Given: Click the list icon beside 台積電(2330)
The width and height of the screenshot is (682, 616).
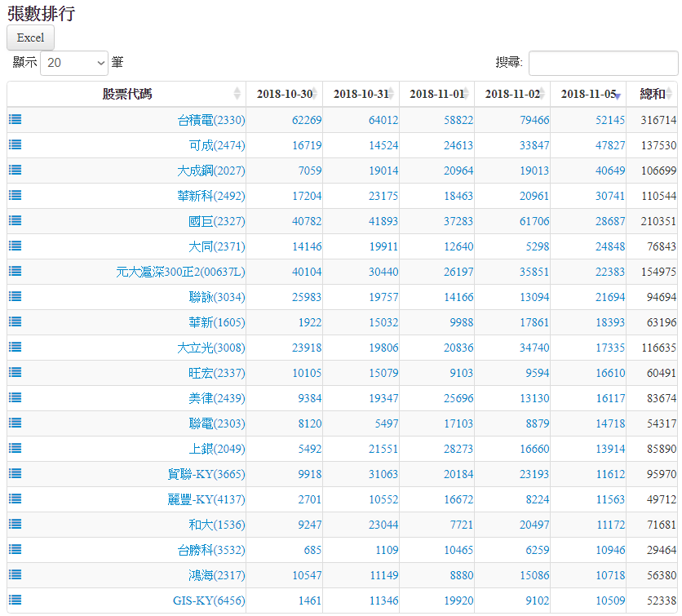Looking at the screenshot, I should pyautogui.click(x=15, y=119).
